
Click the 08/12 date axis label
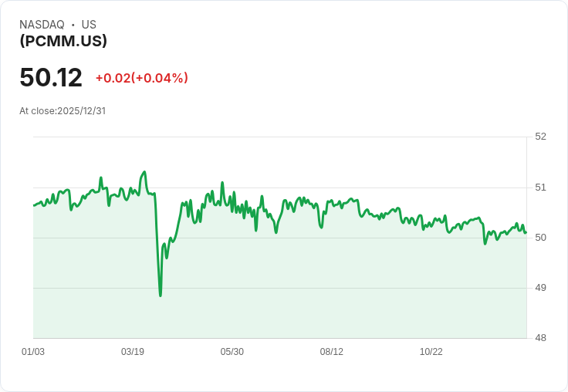(332, 352)
